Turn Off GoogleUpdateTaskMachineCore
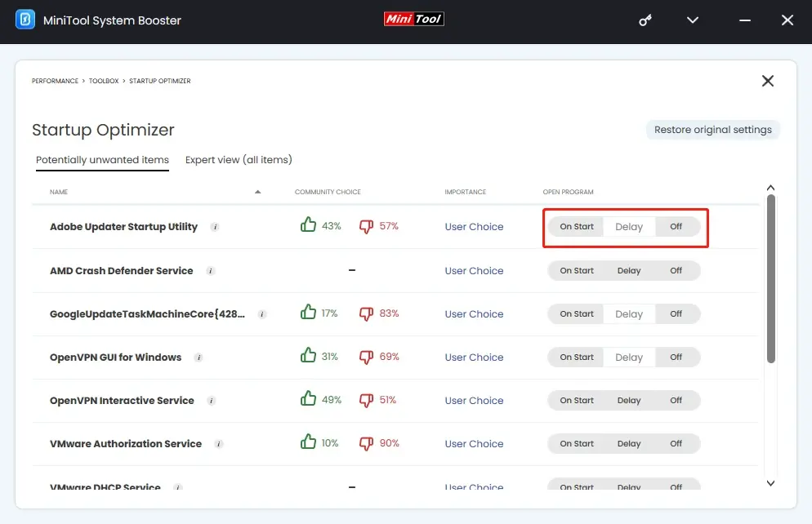Image resolution: width=812 pixels, height=524 pixels. tap(676, 314)
